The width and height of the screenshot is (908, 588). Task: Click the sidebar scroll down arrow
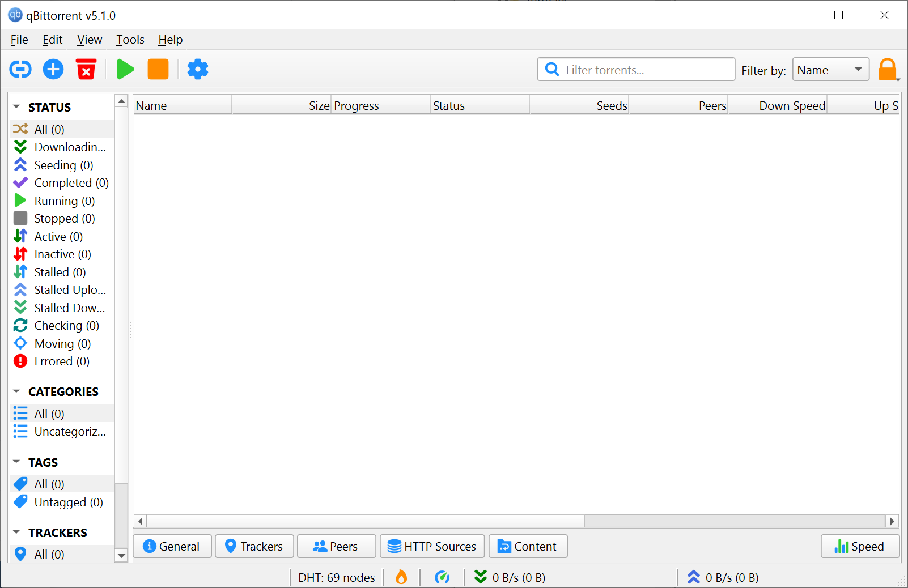point(121,555)
